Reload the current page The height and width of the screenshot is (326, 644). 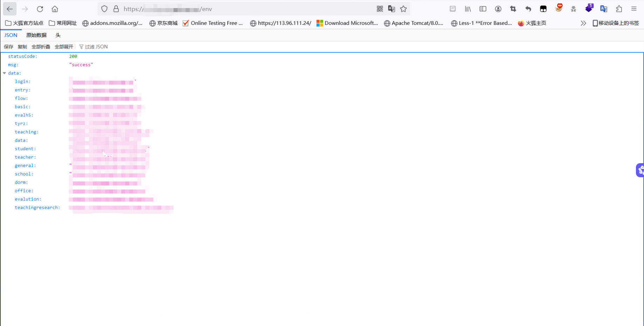(40, 9)
